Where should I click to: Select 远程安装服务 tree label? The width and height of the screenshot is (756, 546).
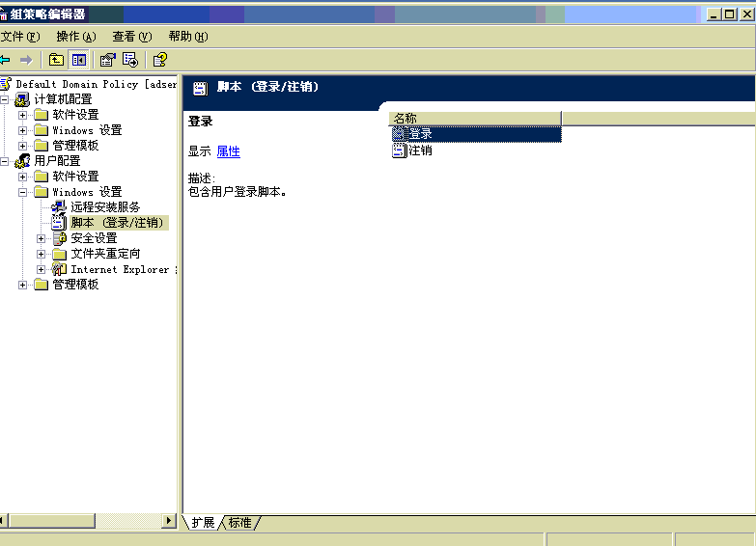point(105,207)
